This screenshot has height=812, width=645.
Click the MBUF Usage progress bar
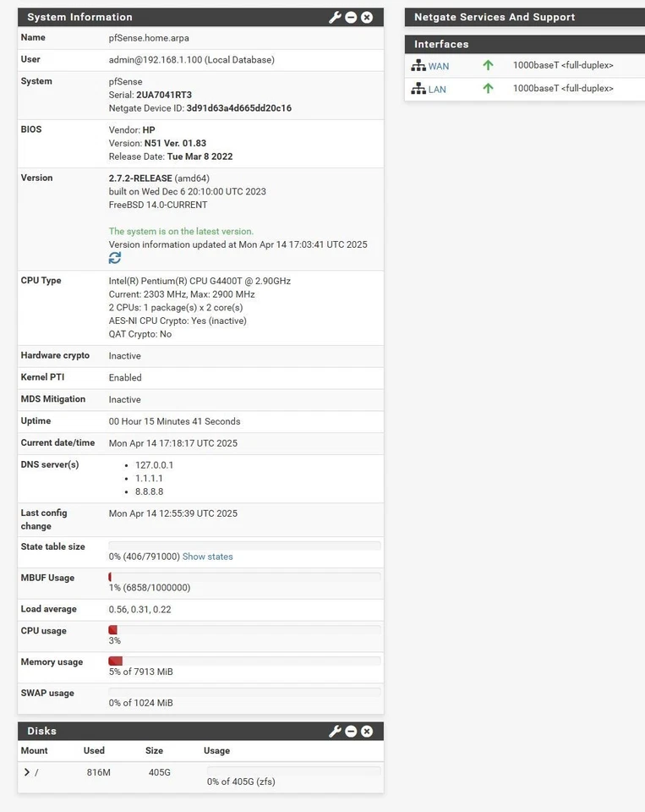pyautogui.click(x=243, y=575)
